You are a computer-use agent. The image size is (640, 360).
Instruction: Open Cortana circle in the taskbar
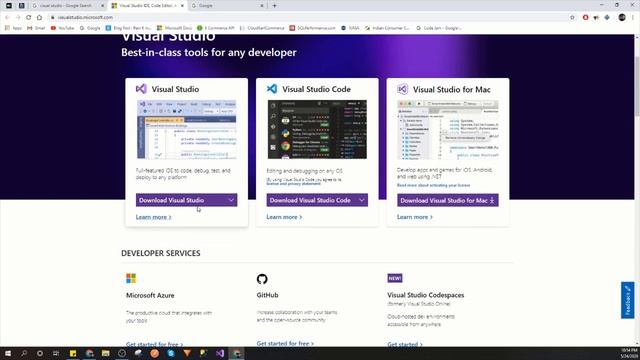(40, 353)
